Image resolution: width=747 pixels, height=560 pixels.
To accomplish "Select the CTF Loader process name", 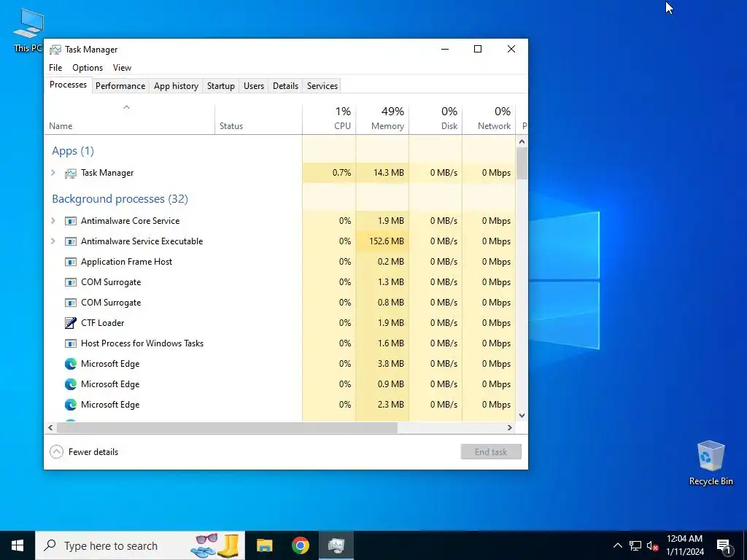I will [x=102, y=323].
